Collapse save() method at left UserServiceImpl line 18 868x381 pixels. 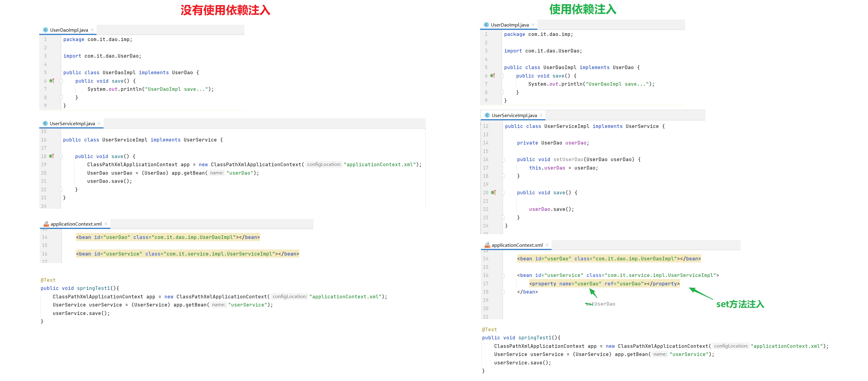tap(61, 157)
